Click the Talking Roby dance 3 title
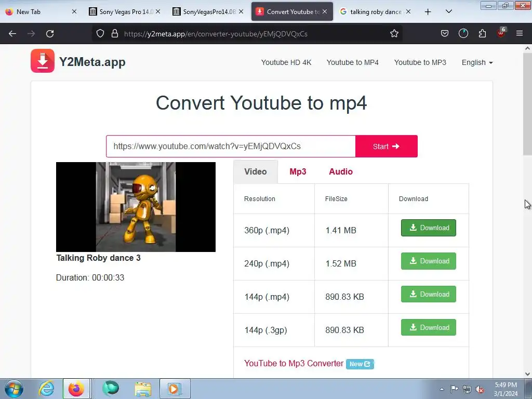Viewport: 532px width, 399px height. point(98,258)
